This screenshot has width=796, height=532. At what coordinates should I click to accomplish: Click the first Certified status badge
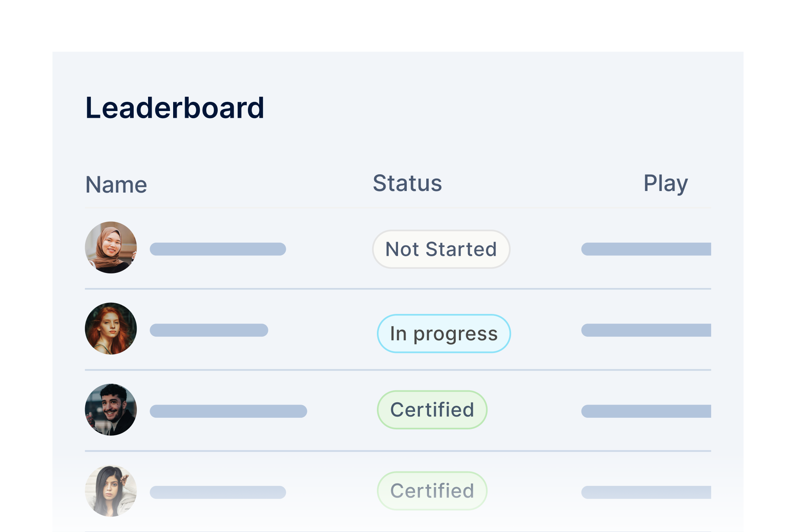[x=432, y=410]
